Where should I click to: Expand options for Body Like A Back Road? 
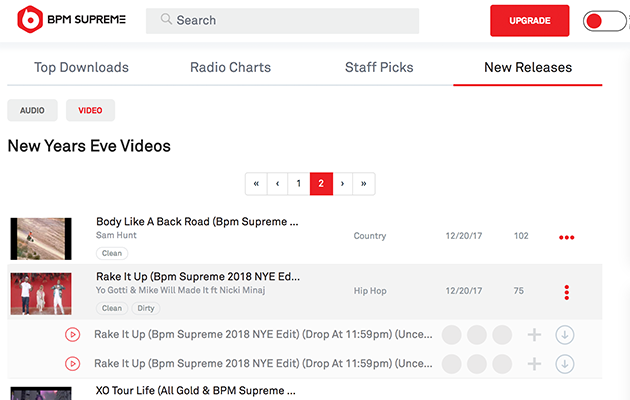tap(567, 238)
